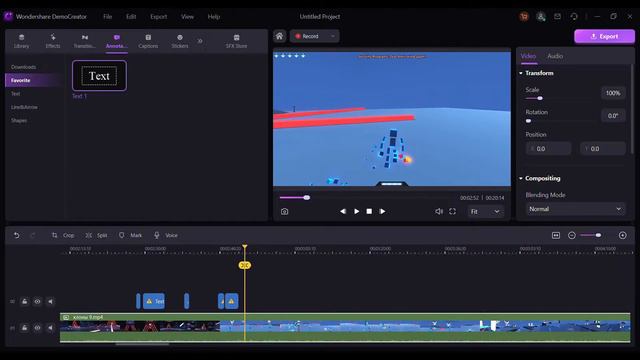Open the Transitions panel tab

84,41
